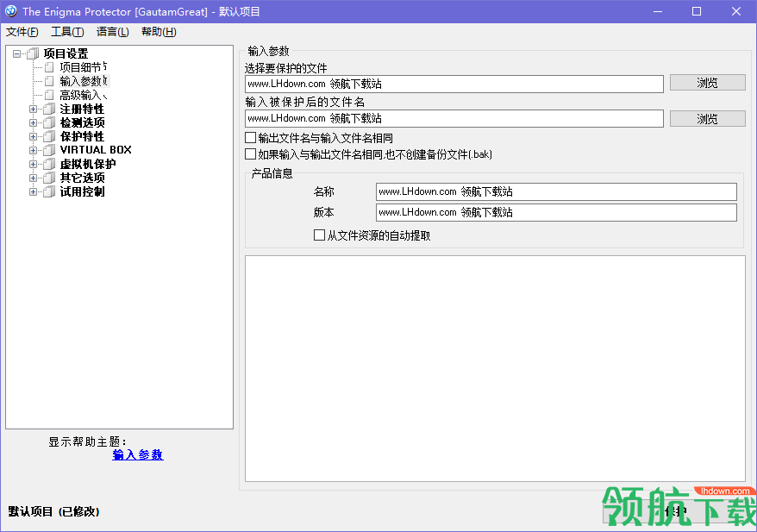Expand the 检测选项 tree node

[x=33, y=122]
